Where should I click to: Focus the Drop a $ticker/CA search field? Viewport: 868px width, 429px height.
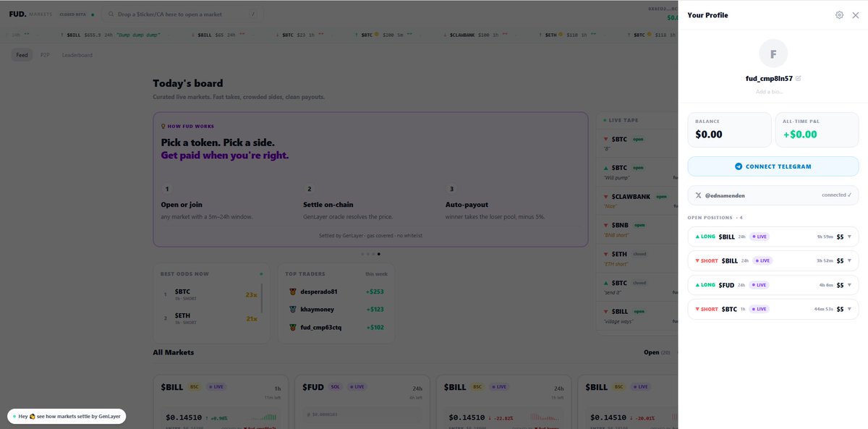click(182, 14)
